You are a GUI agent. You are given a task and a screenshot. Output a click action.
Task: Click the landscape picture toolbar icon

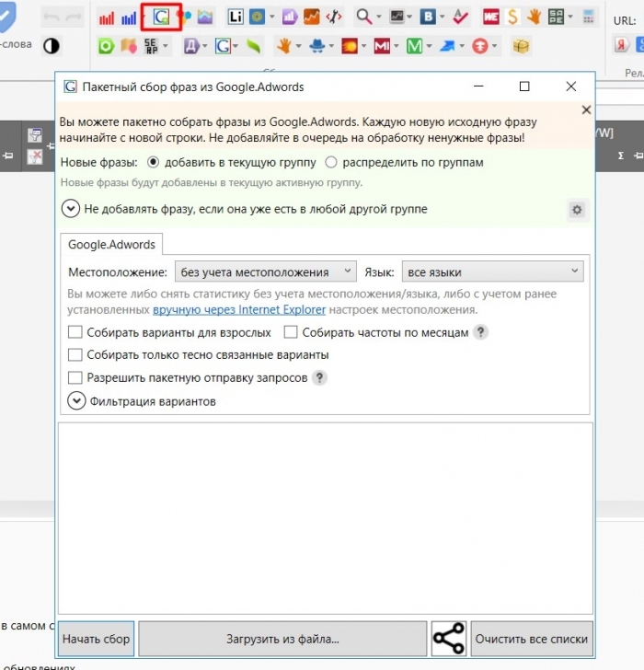[x=205, y=17]
